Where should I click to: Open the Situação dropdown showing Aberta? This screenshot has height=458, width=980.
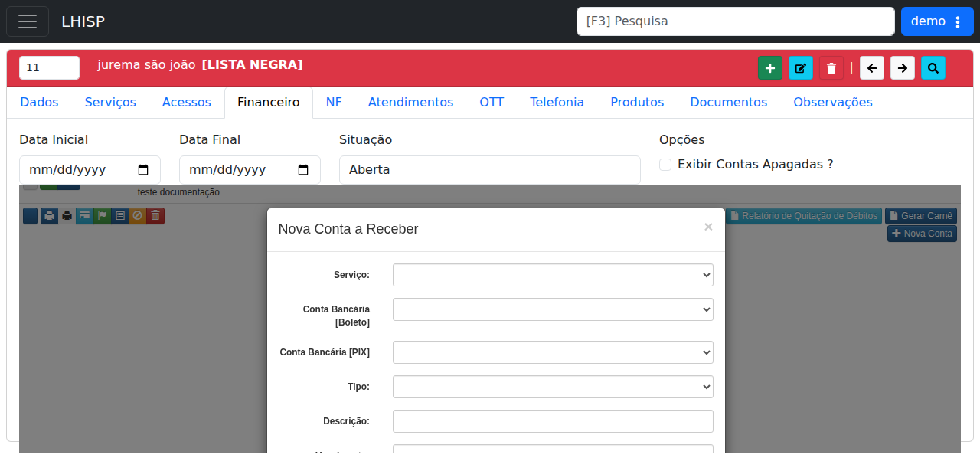(x=490, y=170)
